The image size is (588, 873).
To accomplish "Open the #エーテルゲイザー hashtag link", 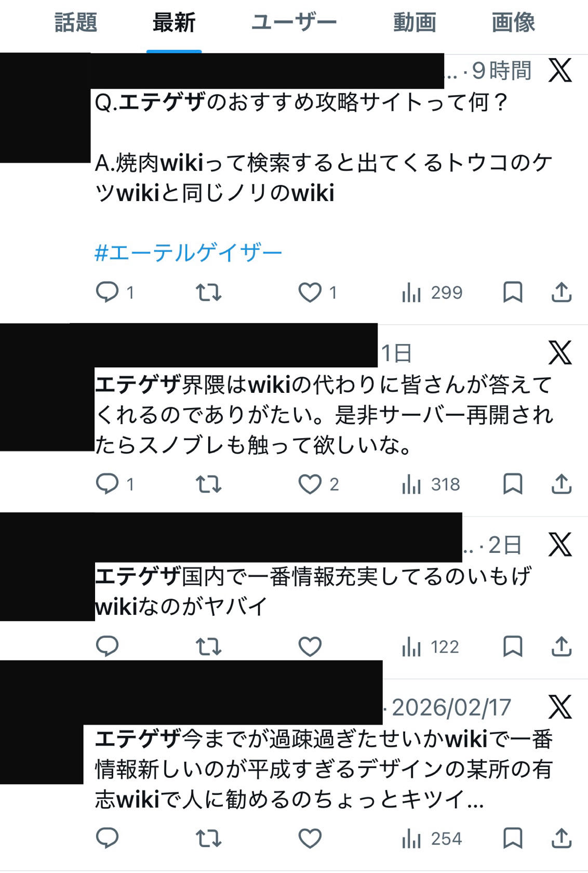I will 189,253.
